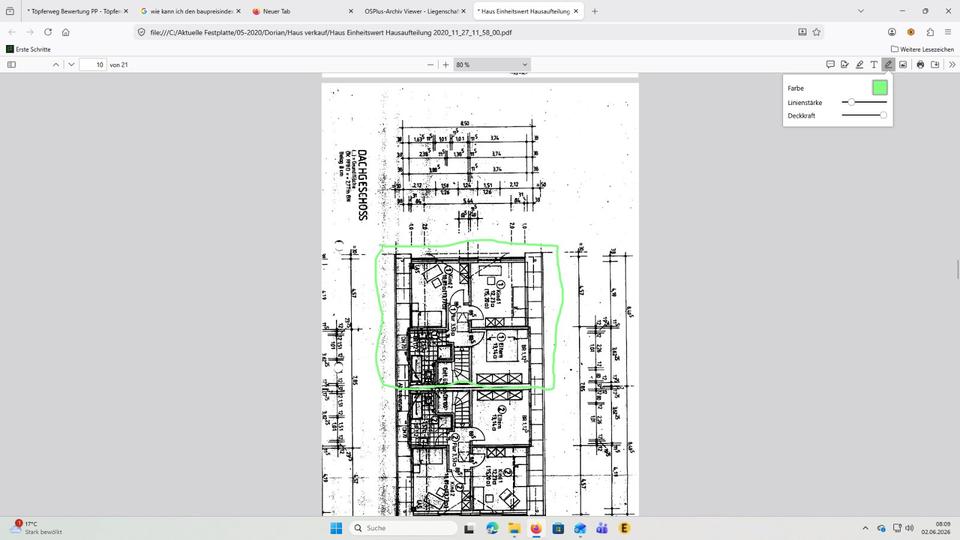The height and width of the screenshot is (540, 960).
Task: Open the Weitere Lesezeichen folder
Action: pos(922,49)
